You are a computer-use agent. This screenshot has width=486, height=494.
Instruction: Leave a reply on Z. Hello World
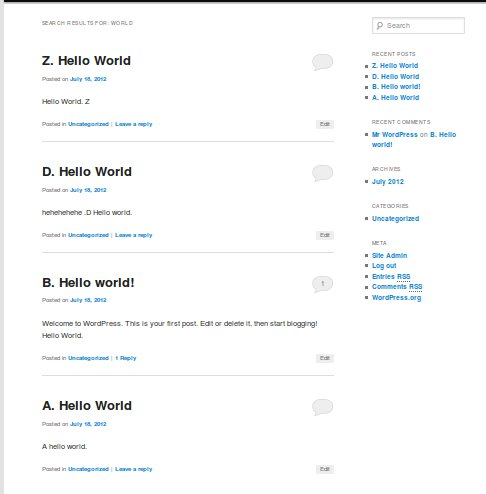pyautogui.click(x=134, y=124)
